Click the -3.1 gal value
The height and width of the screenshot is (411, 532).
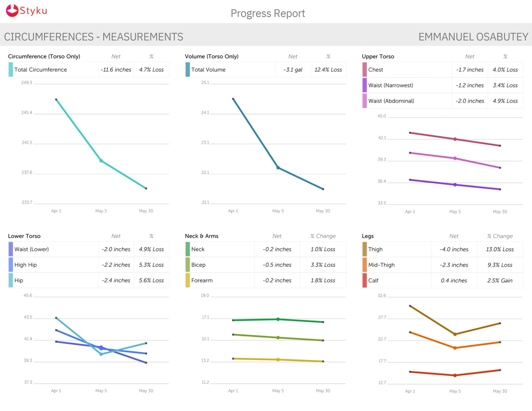pyautogui.click(x=293, y=70)
